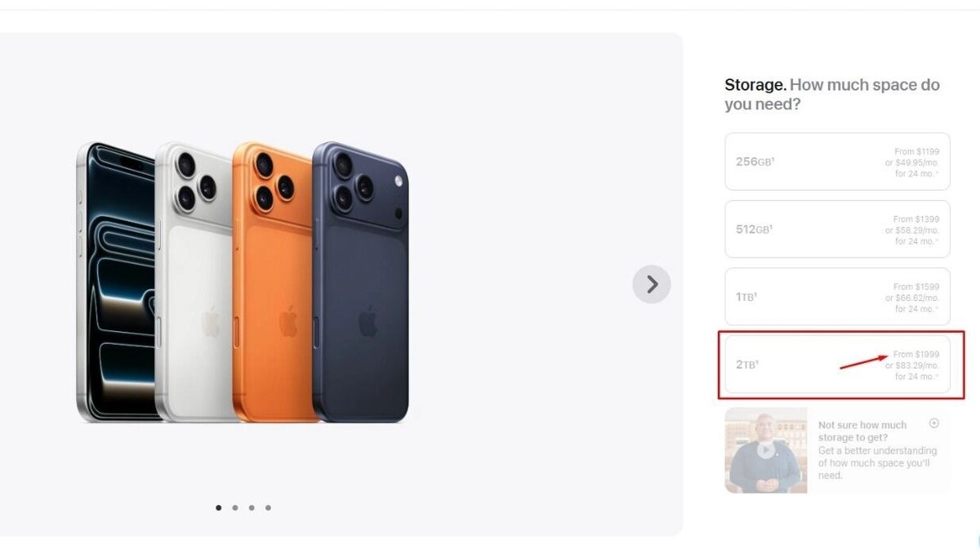The height and width of the screenshot is (555, 980).
Task: Select the first carousel indicator dot
Action: point(218,508)
